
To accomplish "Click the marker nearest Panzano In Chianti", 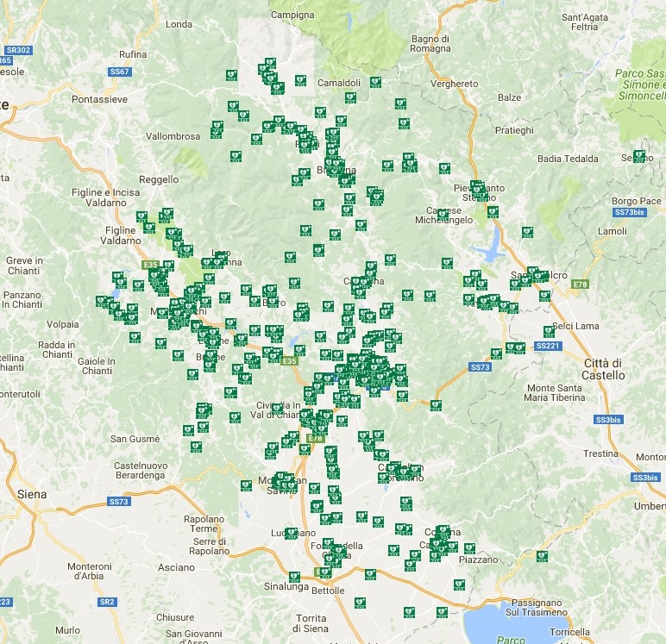I will 101,301.
